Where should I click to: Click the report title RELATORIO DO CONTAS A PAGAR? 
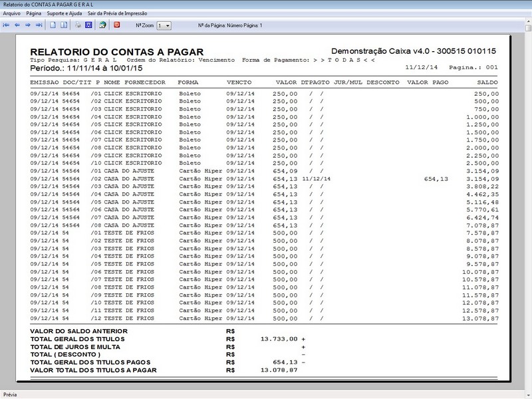click(117, 52)
